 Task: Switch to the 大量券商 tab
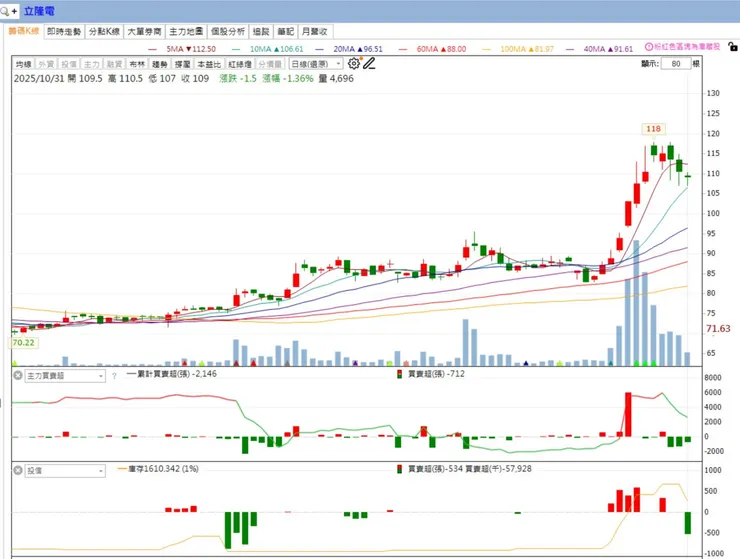click(144, 31)
